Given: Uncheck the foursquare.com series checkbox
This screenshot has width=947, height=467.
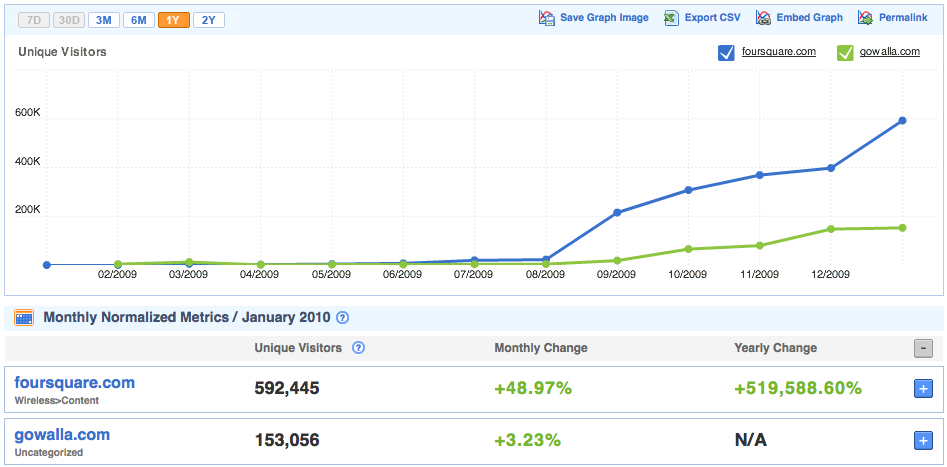Looking at the screenshot, I should (x=726, y=53).
